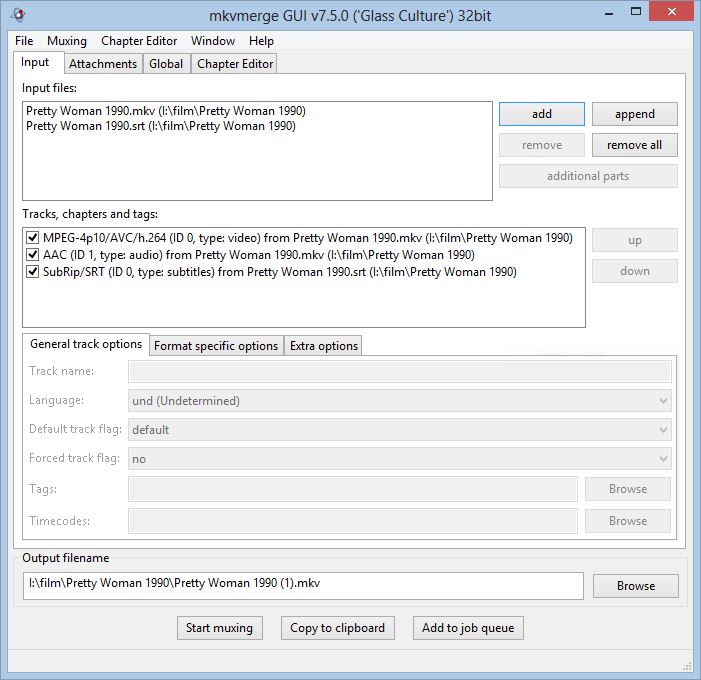The height and width of the screenshot is (680, 701).
Task: Open the Muxing menu
Action: click(67, 41)
